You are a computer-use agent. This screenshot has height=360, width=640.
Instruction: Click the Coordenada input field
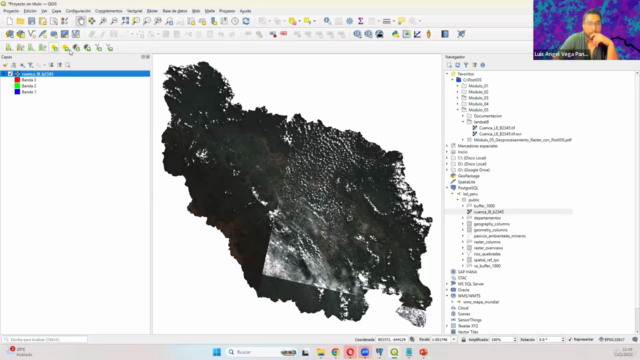click(x=392, y=340)
